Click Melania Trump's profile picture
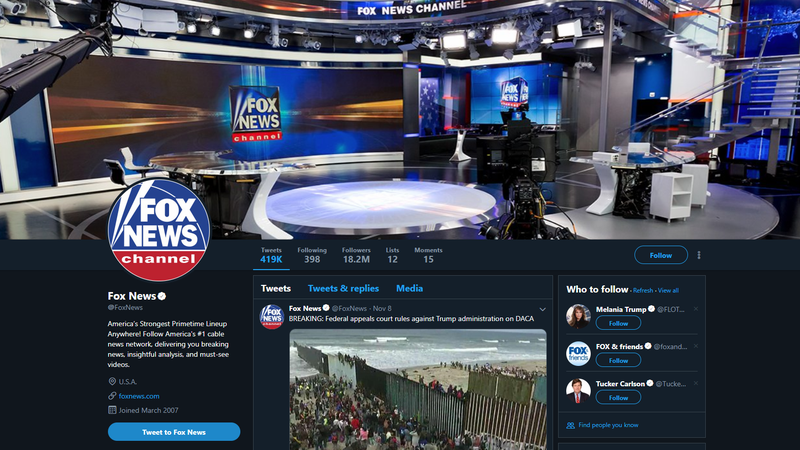Image resolution: width=800 pixels, height=450 pixels. click(578, 316)
